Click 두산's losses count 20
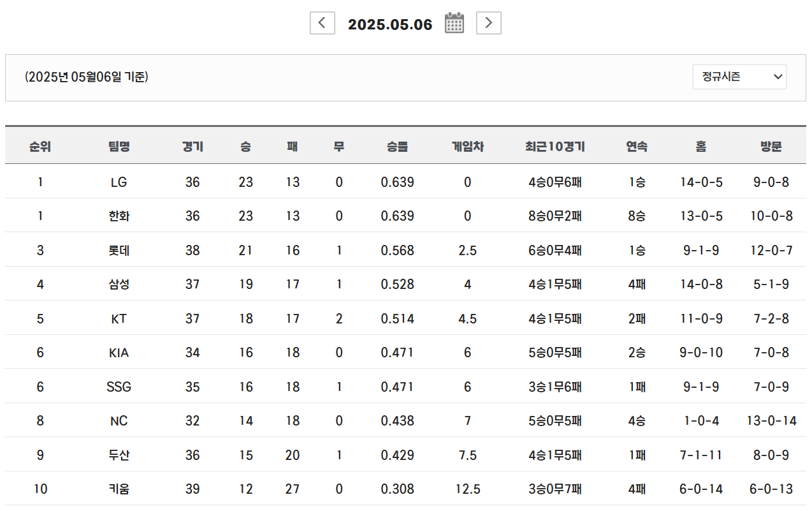 pos(293,455)
